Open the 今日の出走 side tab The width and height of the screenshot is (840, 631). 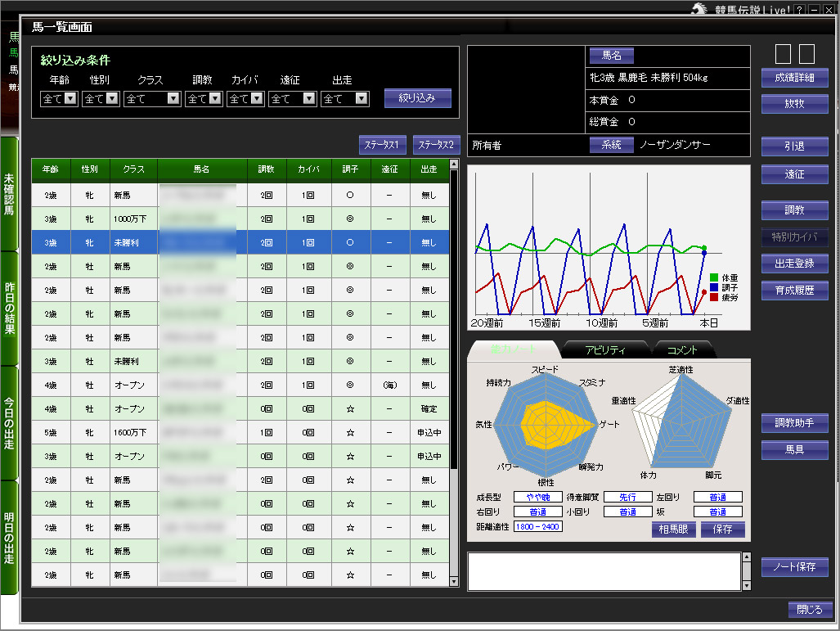9,422
